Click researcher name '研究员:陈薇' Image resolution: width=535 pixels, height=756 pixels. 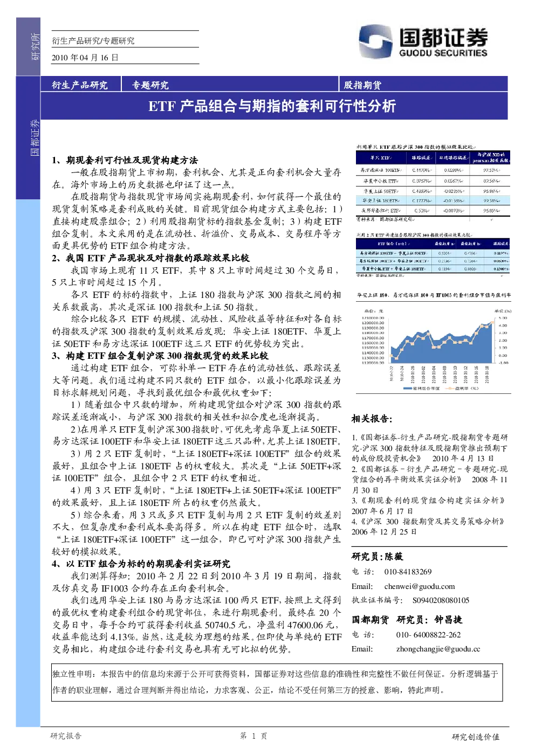tap(378, 557)
